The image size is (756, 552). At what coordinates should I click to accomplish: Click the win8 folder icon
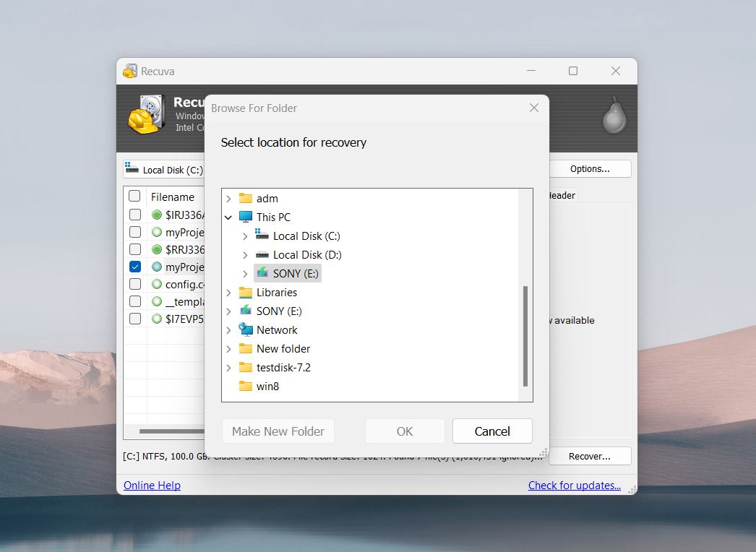pos(246,386)
